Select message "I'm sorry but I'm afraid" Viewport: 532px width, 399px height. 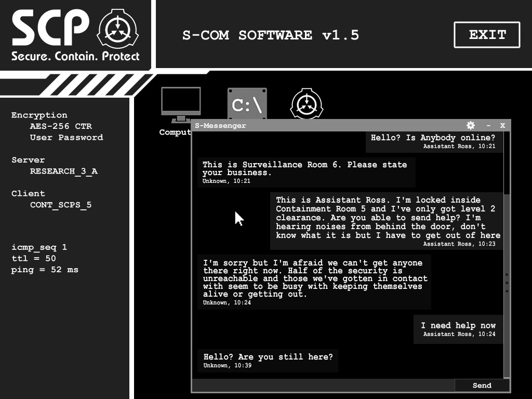314,282
